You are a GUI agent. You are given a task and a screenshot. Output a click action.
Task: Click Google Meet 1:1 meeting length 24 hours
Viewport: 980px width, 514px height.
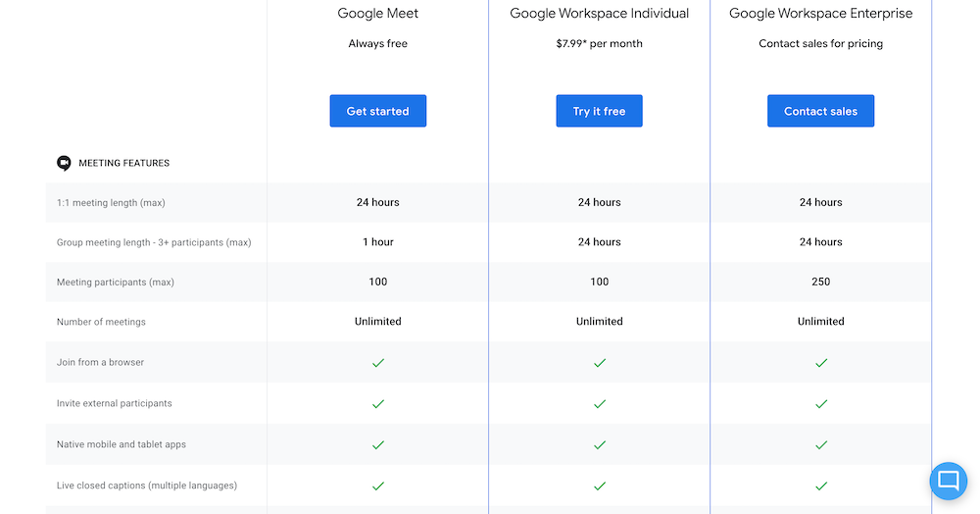click(x=378, y=202)
